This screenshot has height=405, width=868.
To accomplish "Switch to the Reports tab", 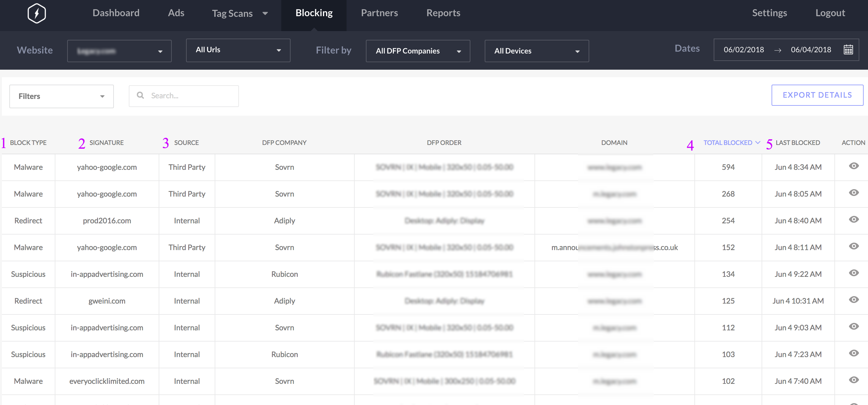I will [x=443, y=13].
